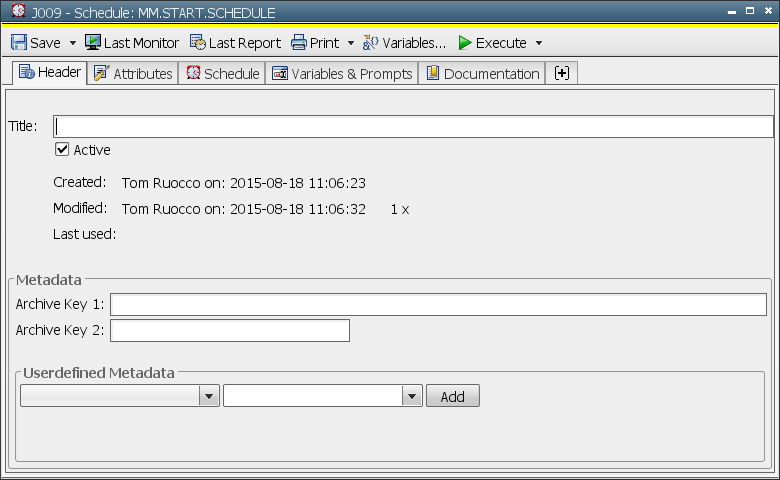Screen dimensions: 780x480
Task: Click the schedule clock icon in title bar
Action: click(18, 12)
